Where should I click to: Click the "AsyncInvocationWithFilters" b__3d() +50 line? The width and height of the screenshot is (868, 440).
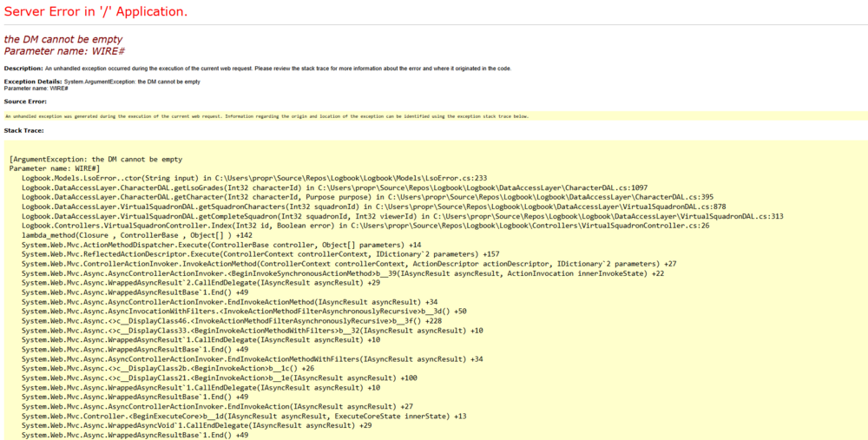(x=244, y=311)
